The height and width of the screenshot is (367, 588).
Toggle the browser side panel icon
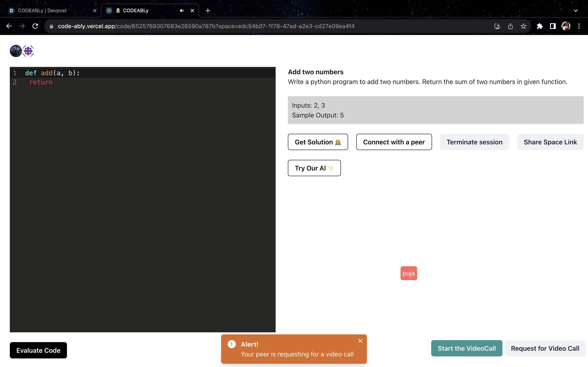pos(553,26)
